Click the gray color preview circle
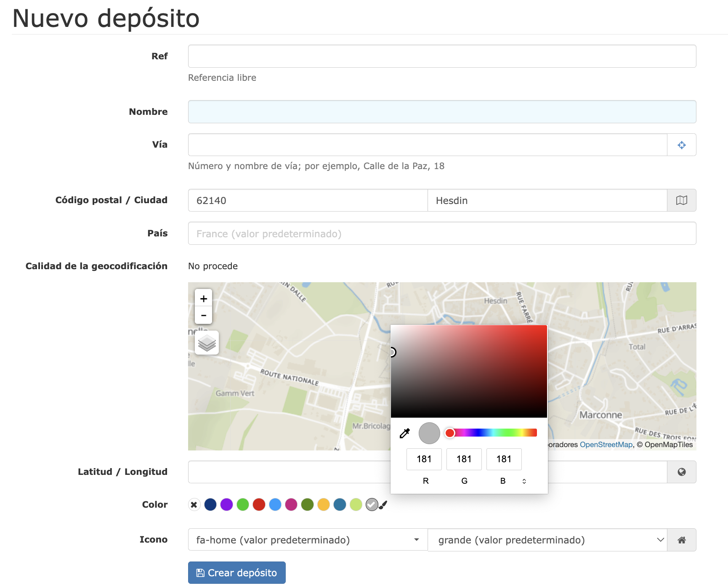Image resolution: width=728 pixels, height=588 pixels. 429,433
